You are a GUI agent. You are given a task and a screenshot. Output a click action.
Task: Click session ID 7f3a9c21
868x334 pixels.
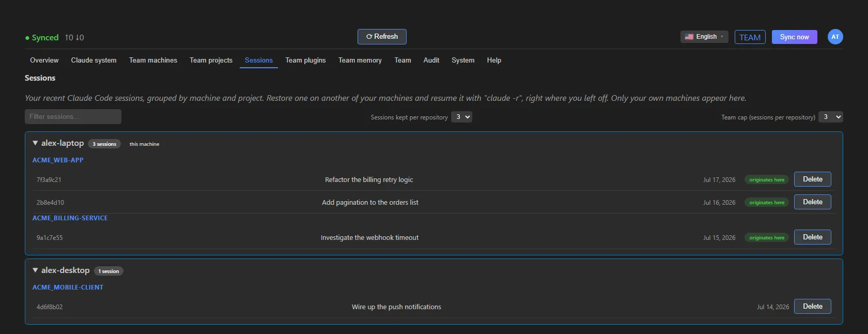[x=49, y=180]
